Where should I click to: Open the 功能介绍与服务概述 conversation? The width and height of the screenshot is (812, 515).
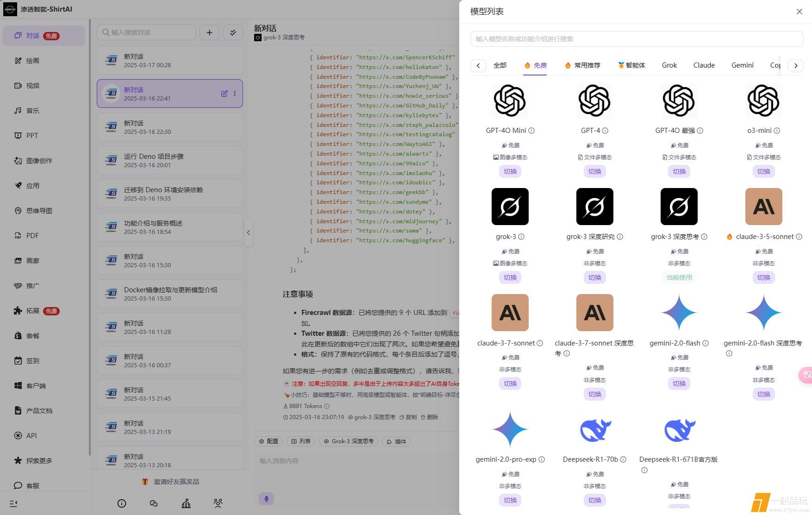pyautogui.click(x=170, y=227)
